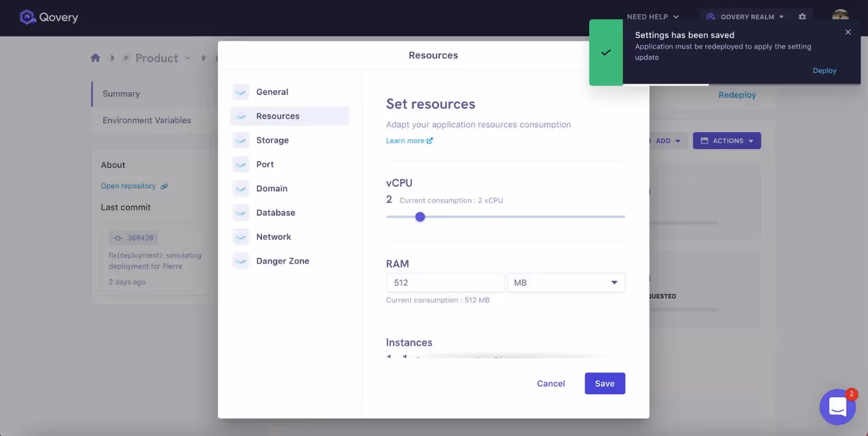Expand the NEED HELP menu
Viewport: 868px width, 436px height.
[653, 17]
